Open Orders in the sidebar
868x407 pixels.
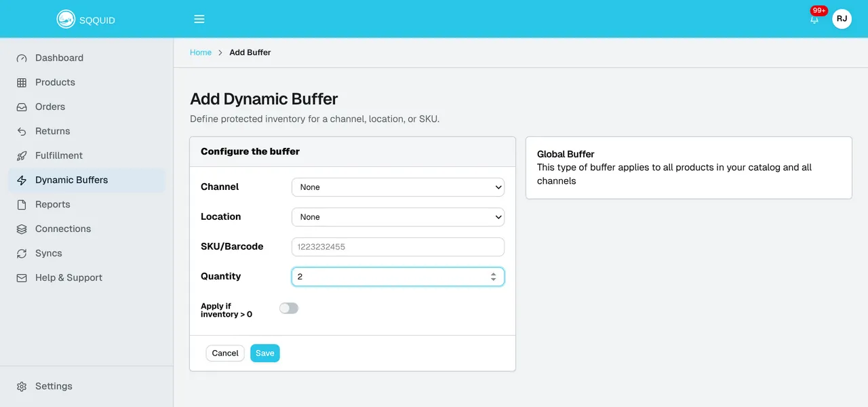point(86,107)
